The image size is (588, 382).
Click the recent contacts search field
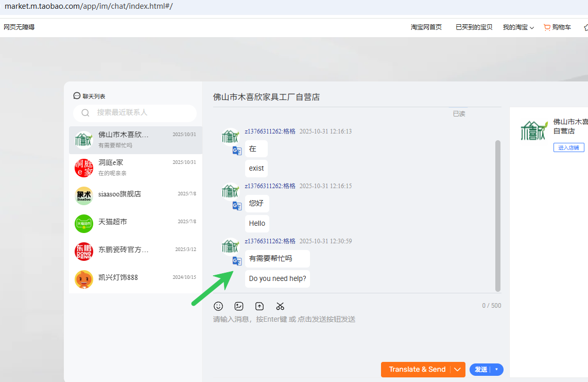tap(135, 113)
